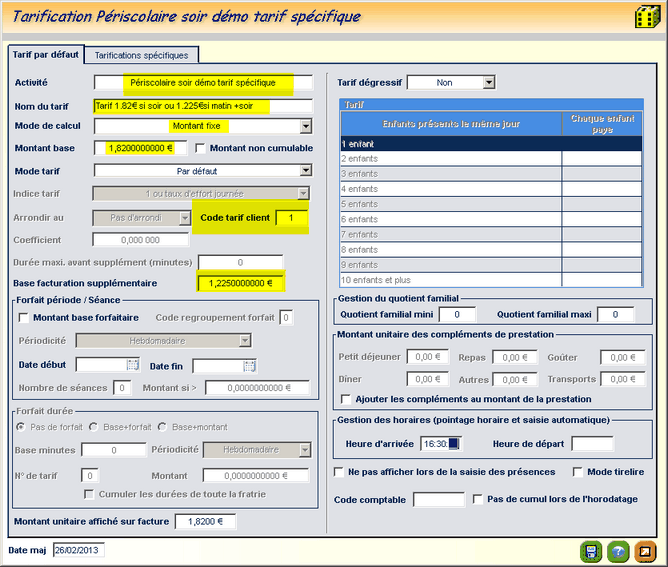Image resolution: width=668 pixels, height=567 pixels.
Task: Click the Heure d'arrivée time field
Action: (439, 444)
